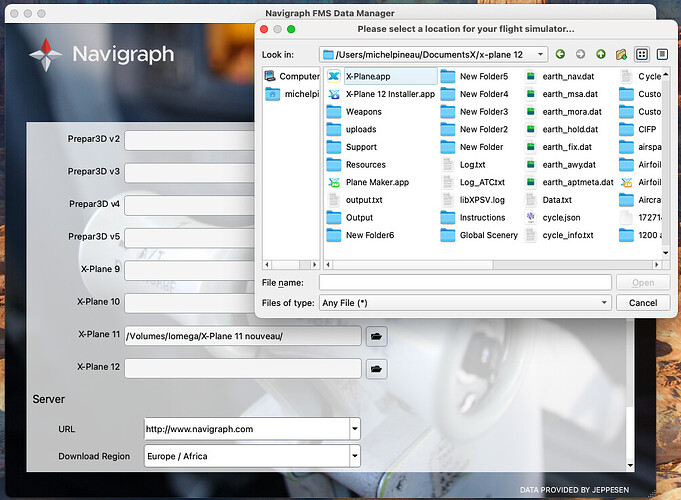
Task: Open the Server URL dropdown arrow
Action: pyautogui.click(x=355, y=429)
